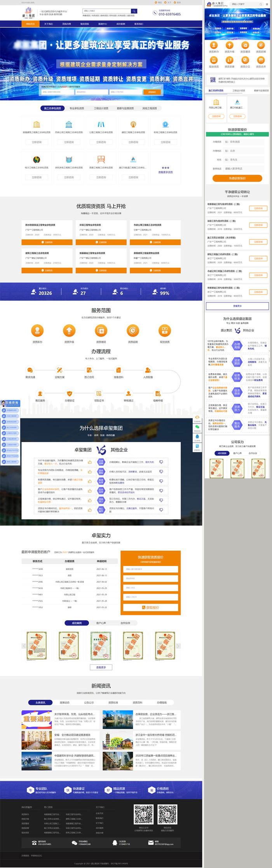Screen dimensions: 272x868
Task: Click the mobile 资质变更 orange icon
Action: point(229,60)
